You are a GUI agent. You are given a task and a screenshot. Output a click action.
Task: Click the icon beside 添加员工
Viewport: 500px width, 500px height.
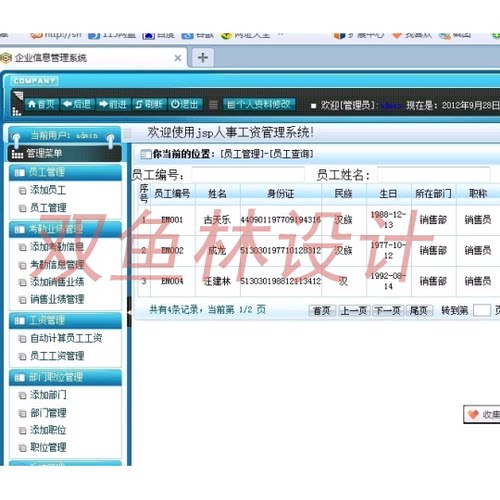click(x=22, y=191)
